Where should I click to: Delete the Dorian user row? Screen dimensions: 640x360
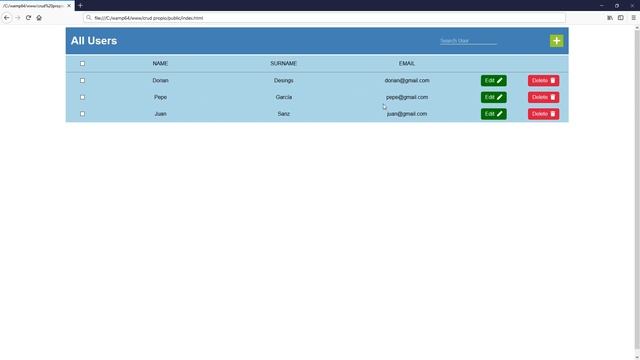[x=543, y=81]
